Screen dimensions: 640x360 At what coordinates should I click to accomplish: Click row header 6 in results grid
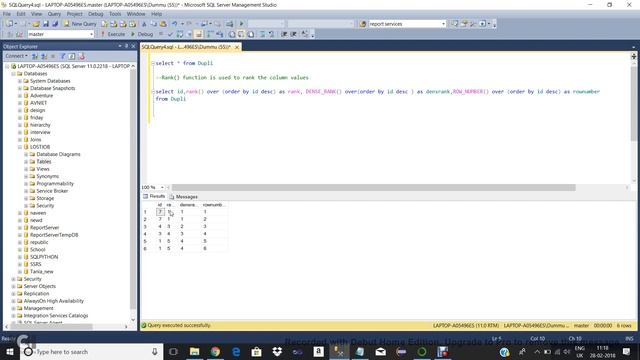(x=145, y=249)
